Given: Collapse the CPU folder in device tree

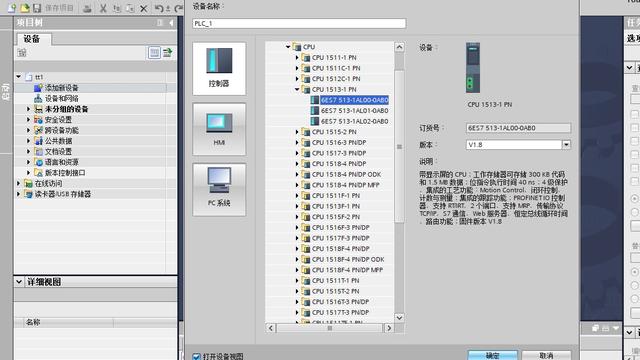Looking at the screenshot, I should [288, 47].
